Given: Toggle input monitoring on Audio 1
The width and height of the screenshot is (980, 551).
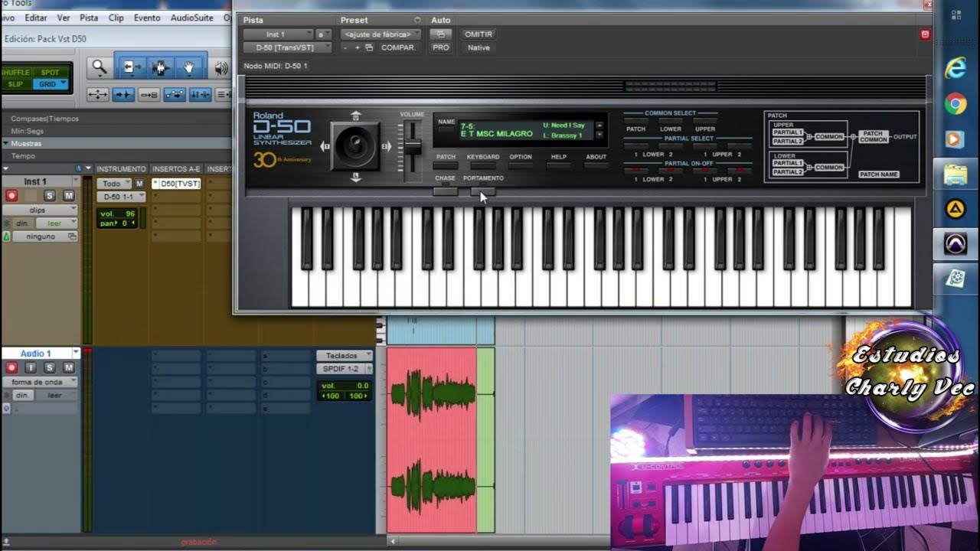Looking at the screenshot, I should pyautogui.click(x=31, y=368).
